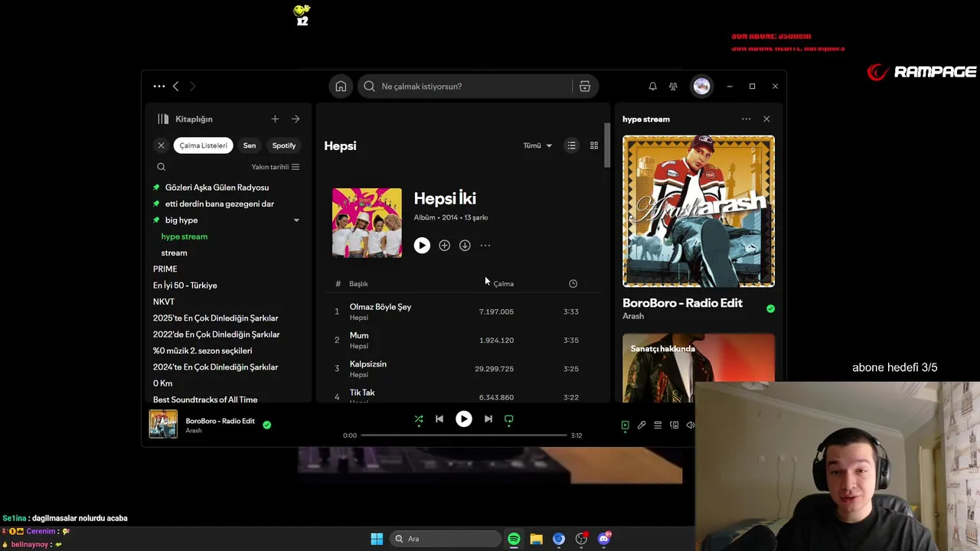This screenshot has width=980, height=551.
Task: Open the notifications bell
Action: pos(652,86)
